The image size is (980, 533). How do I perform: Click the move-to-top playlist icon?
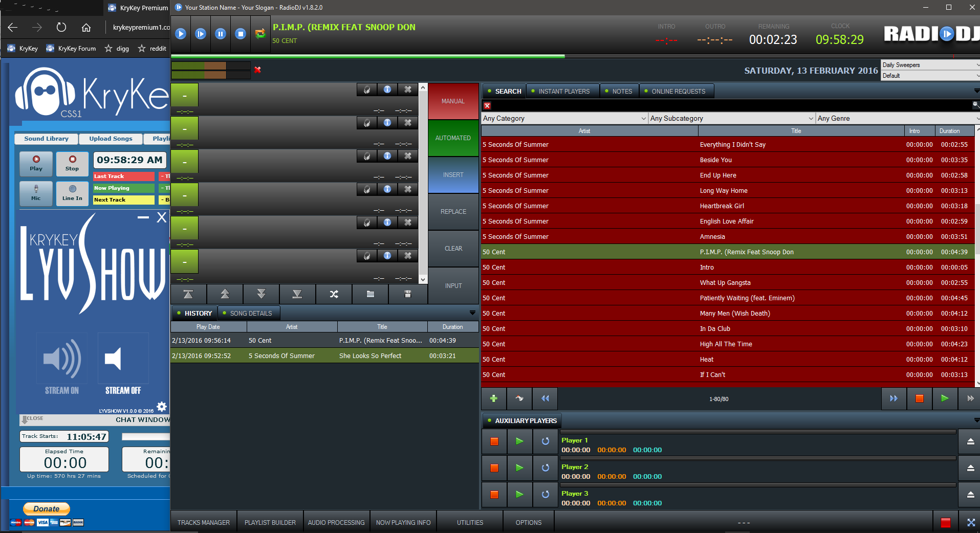(188, 294)
